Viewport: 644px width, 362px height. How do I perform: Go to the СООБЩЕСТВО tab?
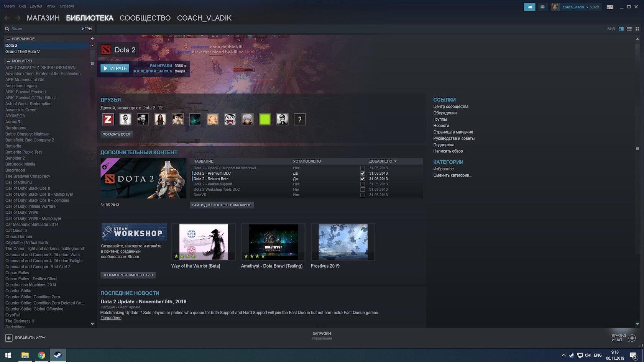(x=145, y=18)
